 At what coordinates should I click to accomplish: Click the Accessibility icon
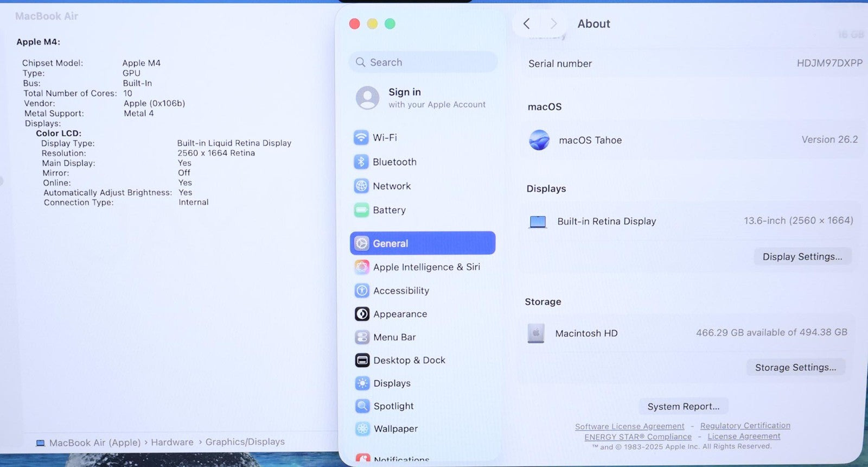(x=362, y=291)
